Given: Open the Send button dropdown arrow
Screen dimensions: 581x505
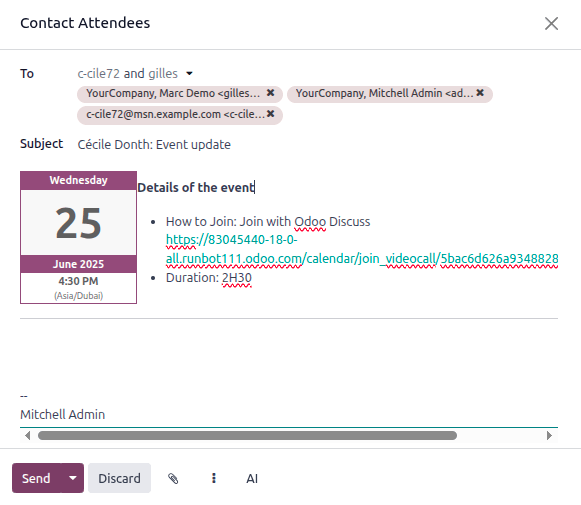Looking at the screenshot, I should point(73,478).
